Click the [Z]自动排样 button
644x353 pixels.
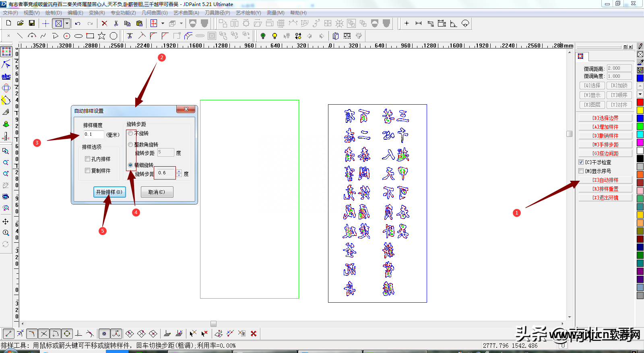point(605,180)
